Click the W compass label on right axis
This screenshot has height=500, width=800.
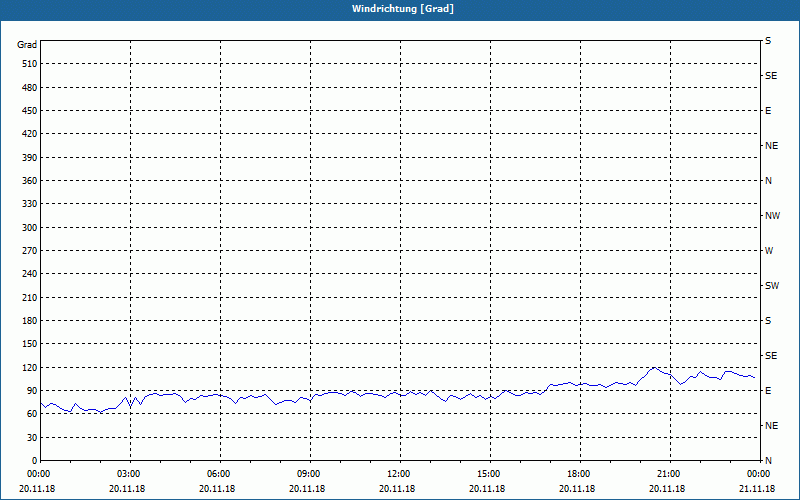[769, 251]
